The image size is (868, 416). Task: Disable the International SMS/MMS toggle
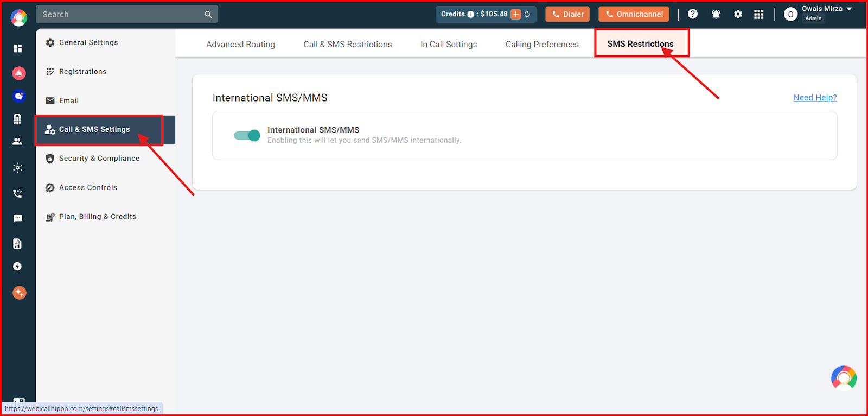(x=247, y=135)
